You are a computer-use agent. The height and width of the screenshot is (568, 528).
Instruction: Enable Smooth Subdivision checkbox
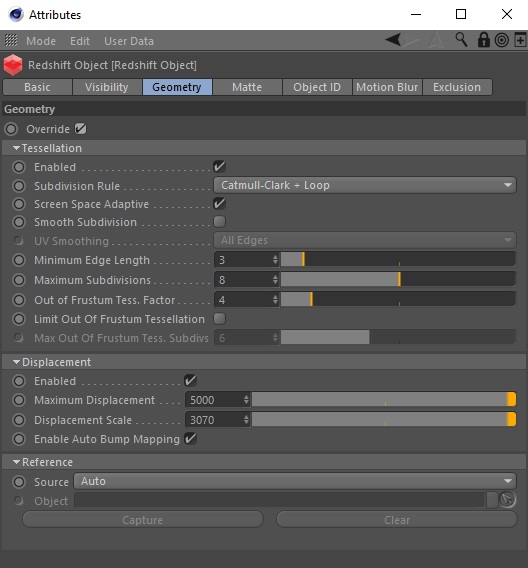[219, 221]
